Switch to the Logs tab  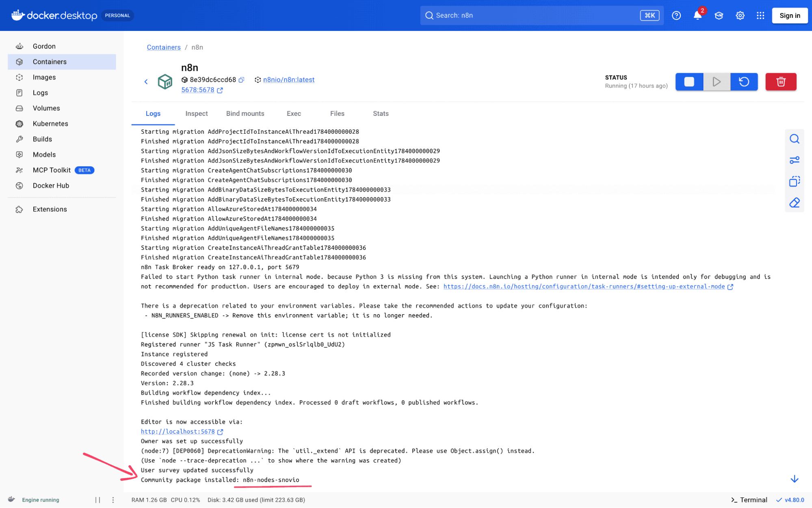153,114
